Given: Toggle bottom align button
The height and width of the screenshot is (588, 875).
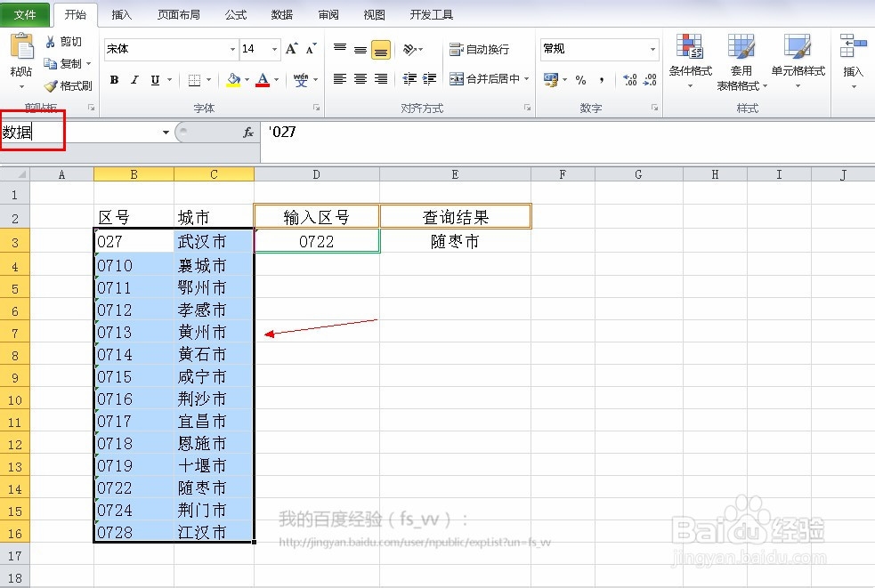Looking at the screenshot, I should [x=381, y=49].
